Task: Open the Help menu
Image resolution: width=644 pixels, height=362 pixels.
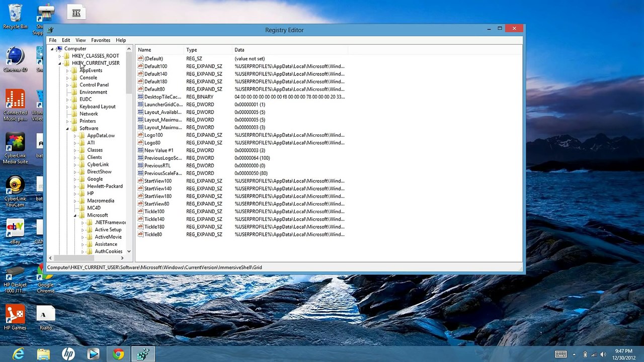Action: tap(121, 40)
